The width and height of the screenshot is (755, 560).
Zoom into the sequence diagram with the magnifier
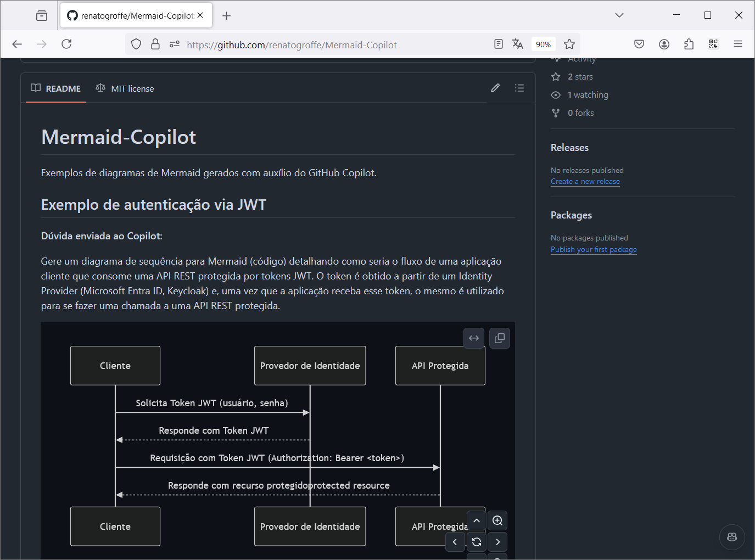[497, 520]
